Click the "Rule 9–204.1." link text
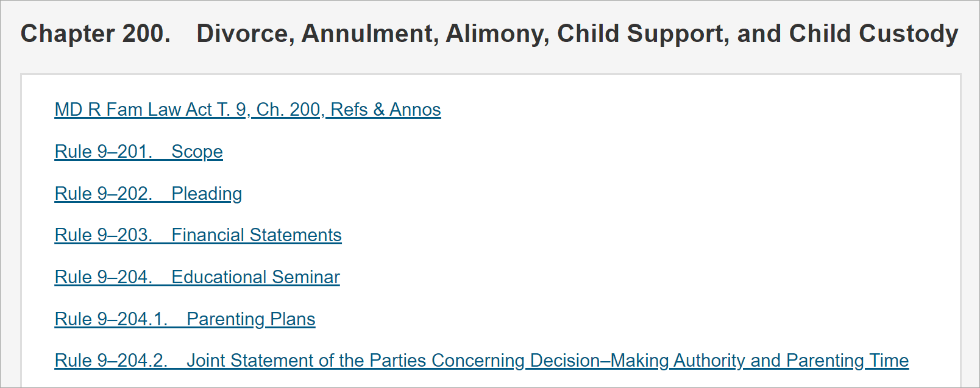The image size is (980, 388). (x=111, y=319)
